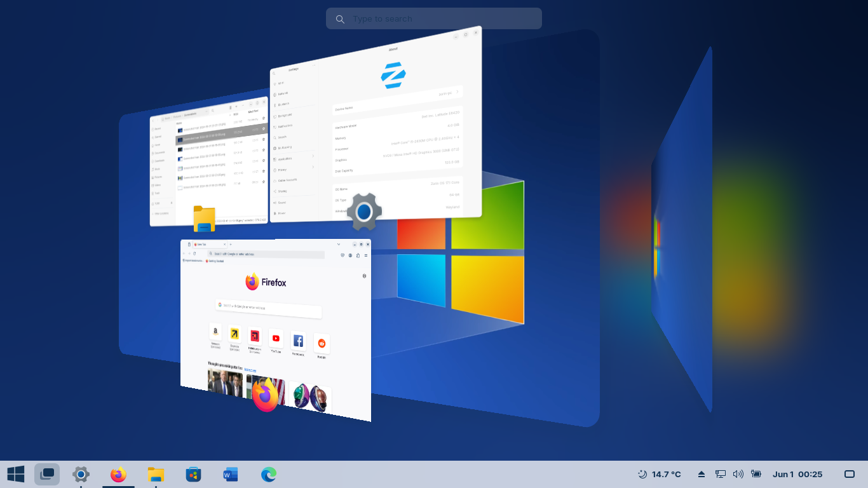Viewport: 868px width, 488px height.
Task: Open the network status tray icon
Action: click(720, 474)
